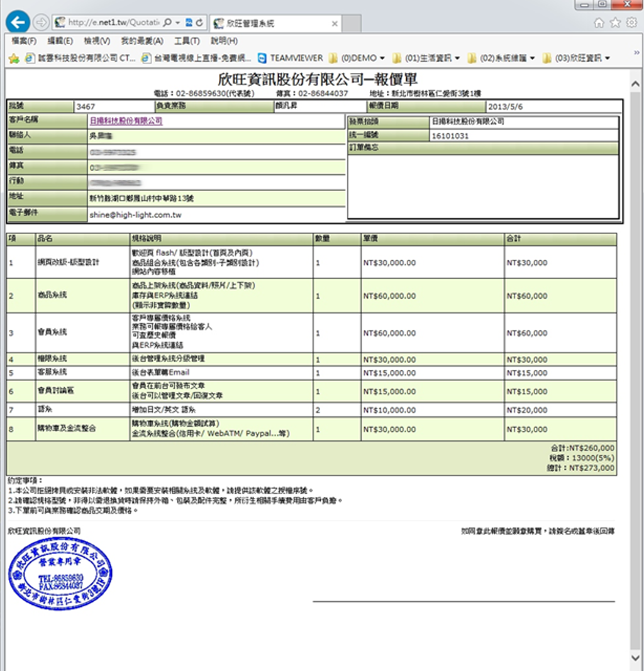Toggle the Compatibility View icon in address bar
The height and width of the screenshot is (671, 644).
tap(189, 22)
